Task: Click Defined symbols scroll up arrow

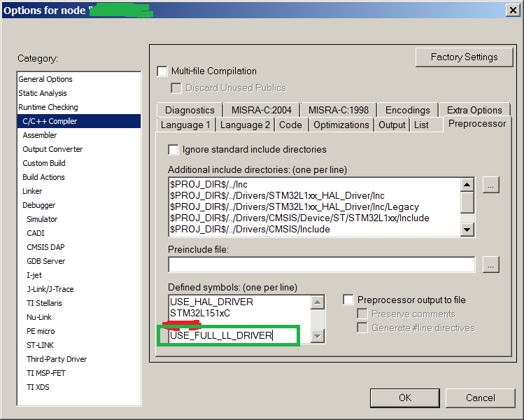Action: pos(317,302)
